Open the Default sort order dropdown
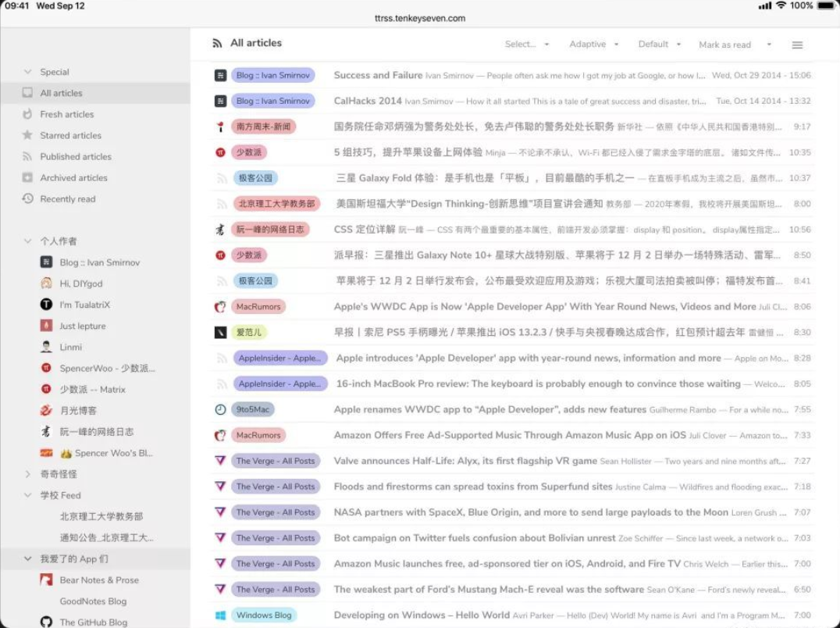This screenshot has width=840, height=628. pos(660,44)
